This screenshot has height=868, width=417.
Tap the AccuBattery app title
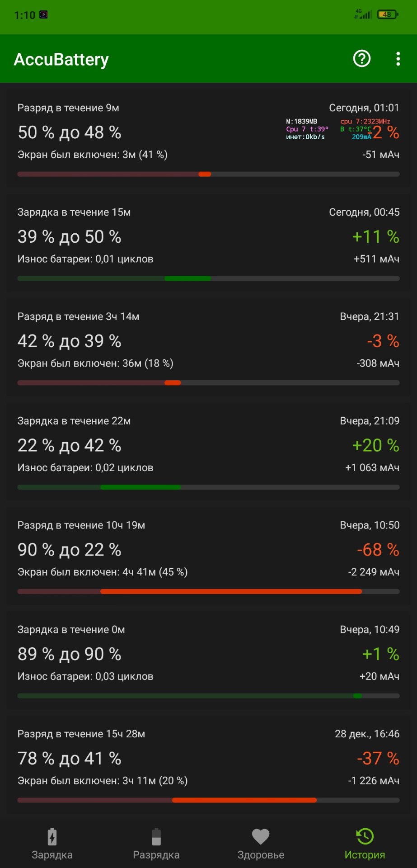[61, 59]
